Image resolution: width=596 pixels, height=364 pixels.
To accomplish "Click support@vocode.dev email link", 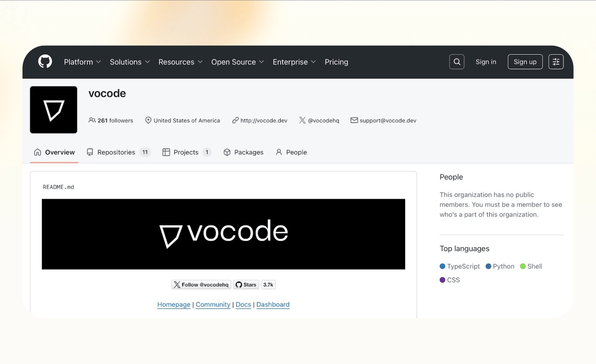I will 388,120.
